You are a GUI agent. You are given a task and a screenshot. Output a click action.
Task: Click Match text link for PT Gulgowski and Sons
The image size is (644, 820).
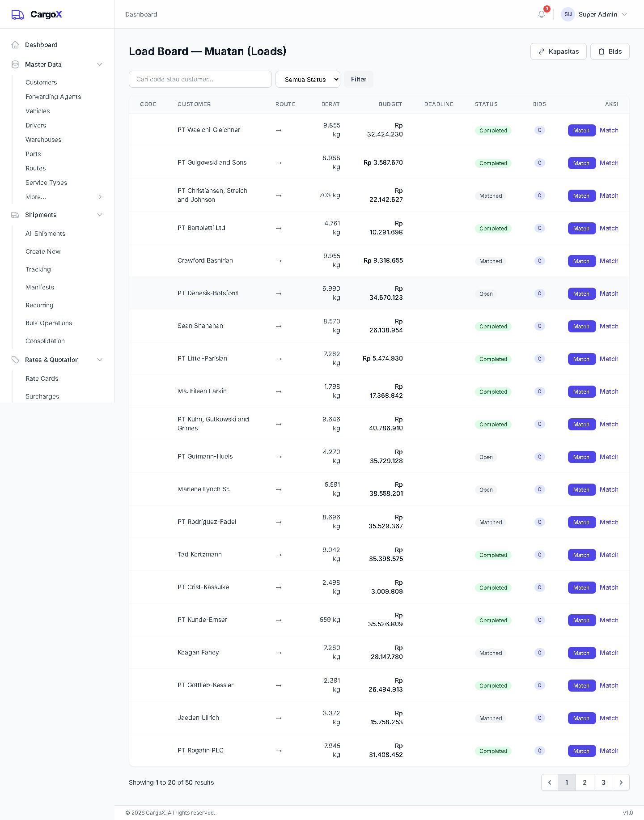pos(609,163)
